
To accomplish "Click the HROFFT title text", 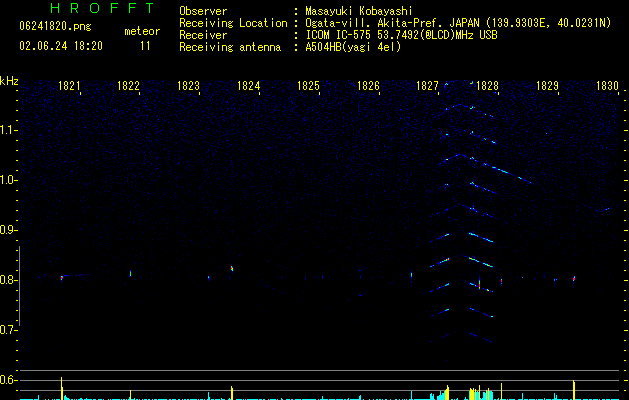I will coord(102,8).
